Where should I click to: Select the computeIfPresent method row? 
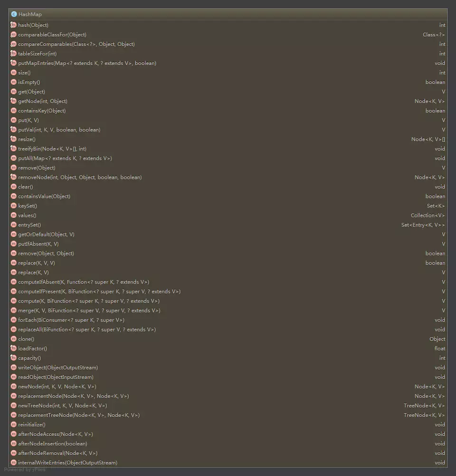228,291
